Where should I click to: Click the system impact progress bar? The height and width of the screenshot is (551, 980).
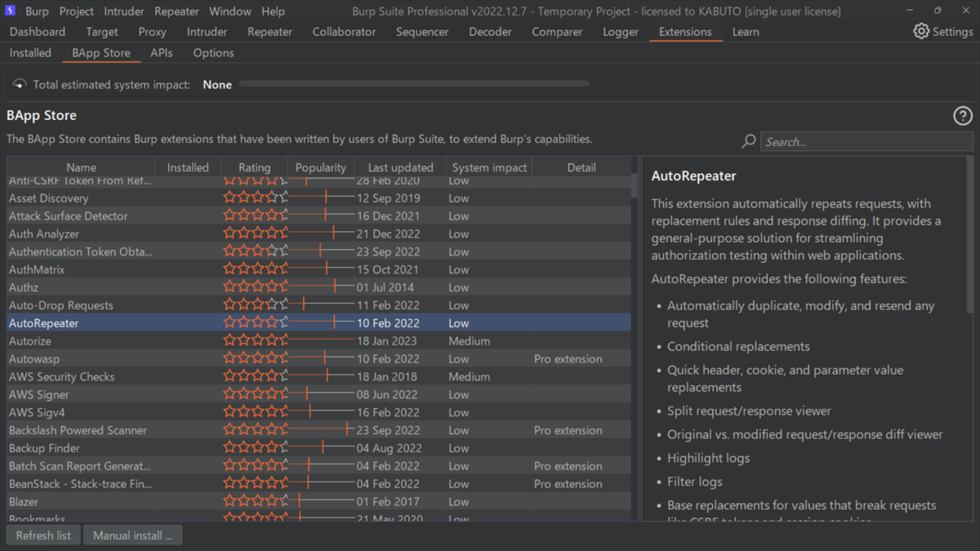point(413,83)
